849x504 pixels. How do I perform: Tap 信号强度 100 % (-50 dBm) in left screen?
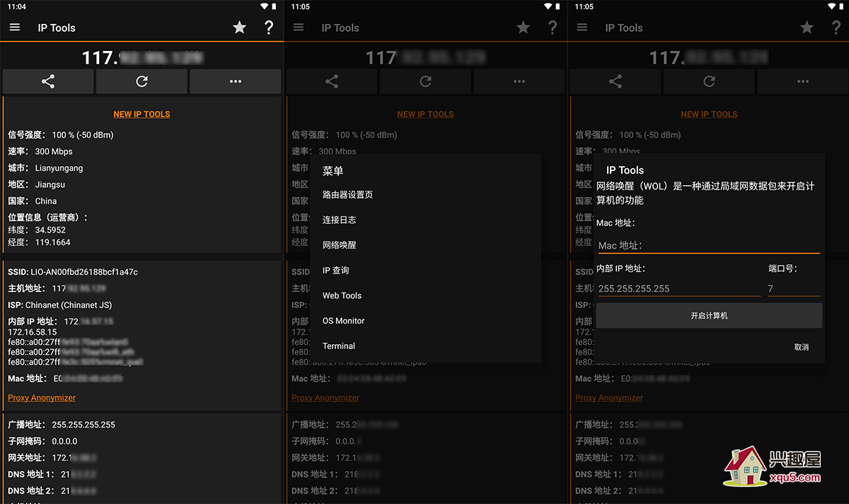pyautogui.click(x=61, y=135)
